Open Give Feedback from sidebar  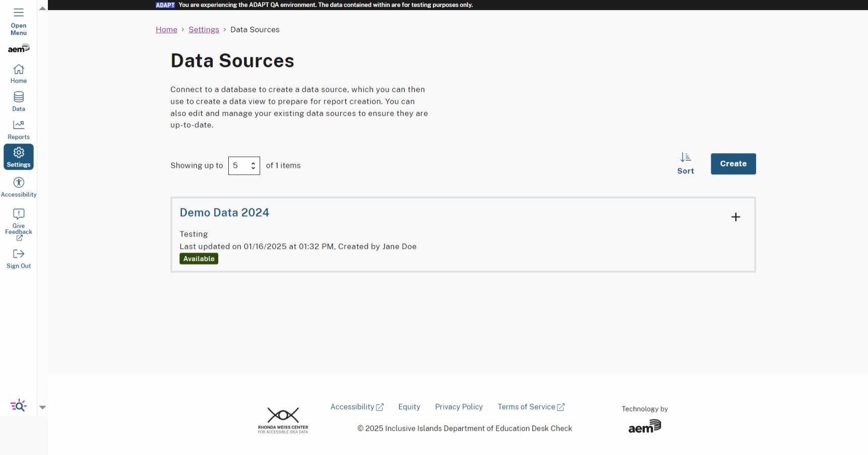tap(18, 214)
